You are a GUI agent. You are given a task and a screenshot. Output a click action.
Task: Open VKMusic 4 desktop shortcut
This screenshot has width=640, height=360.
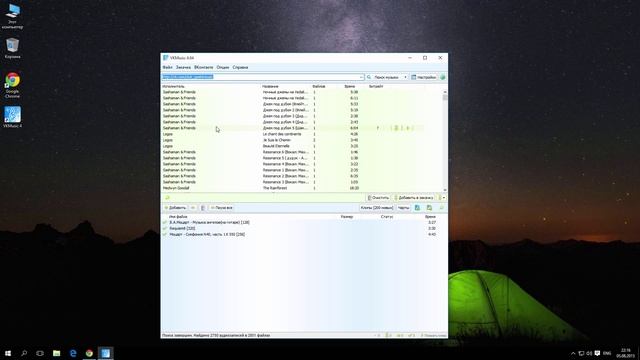pos(12,117)
